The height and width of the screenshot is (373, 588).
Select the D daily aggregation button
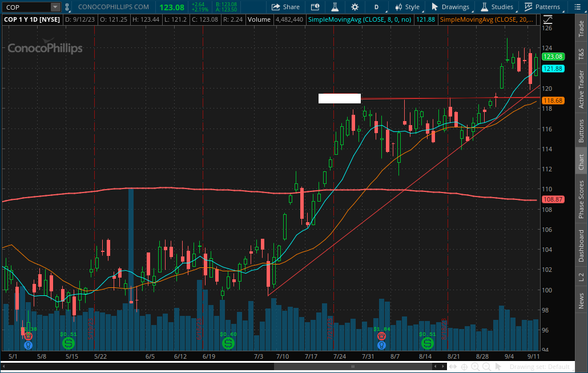pos(376,7)
